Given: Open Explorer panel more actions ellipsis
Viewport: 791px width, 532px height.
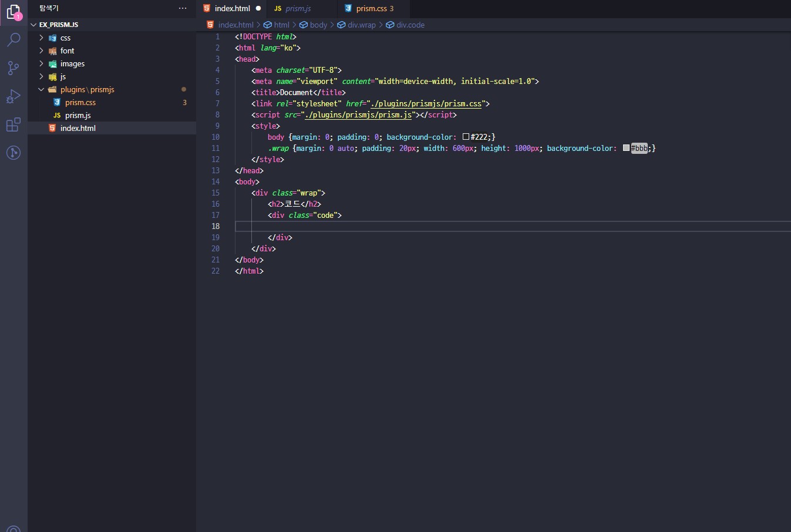Looking at the screenshot, I should tap(183, 8).
